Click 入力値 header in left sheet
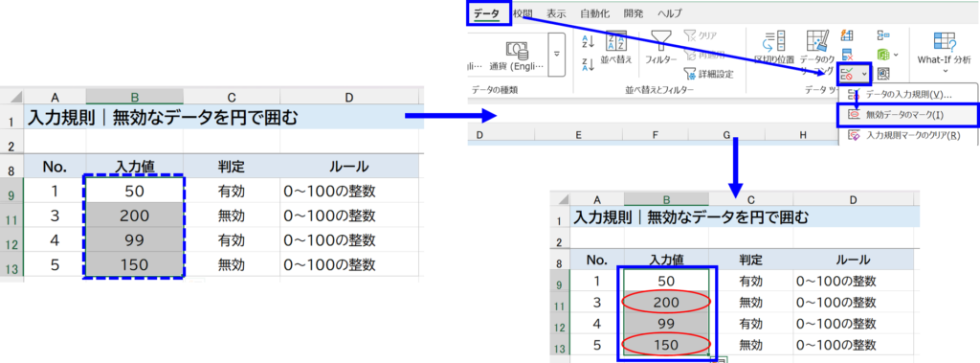This screenshot has width=980, height=363. click(x=134, y=167)
